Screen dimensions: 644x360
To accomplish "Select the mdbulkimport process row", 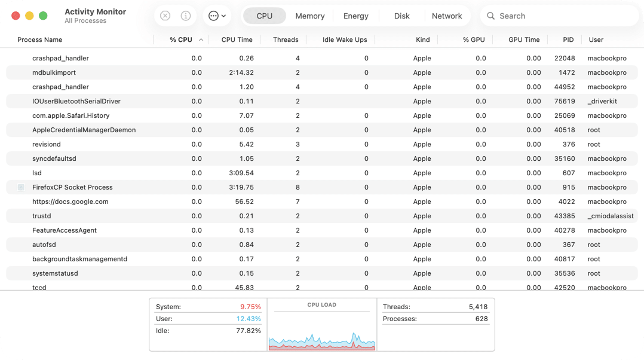I will [x=322, y=73].
